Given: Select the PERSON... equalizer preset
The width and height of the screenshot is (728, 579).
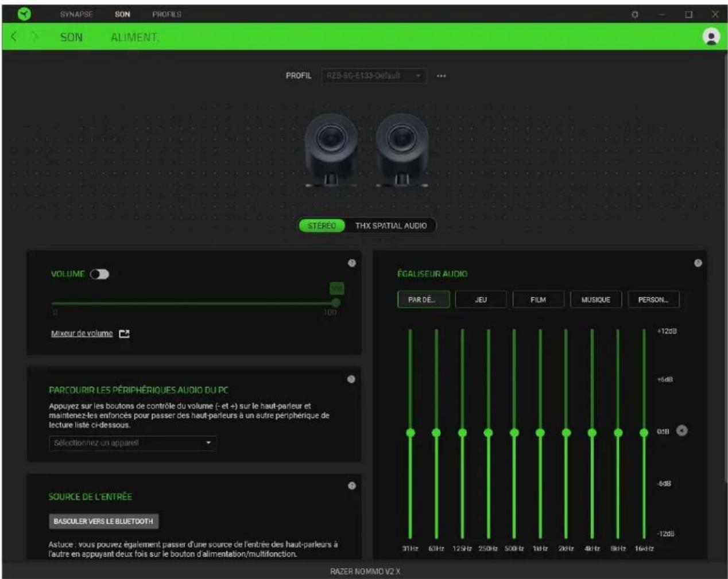Looking at the screenshot, I should (x=653, y=300).
